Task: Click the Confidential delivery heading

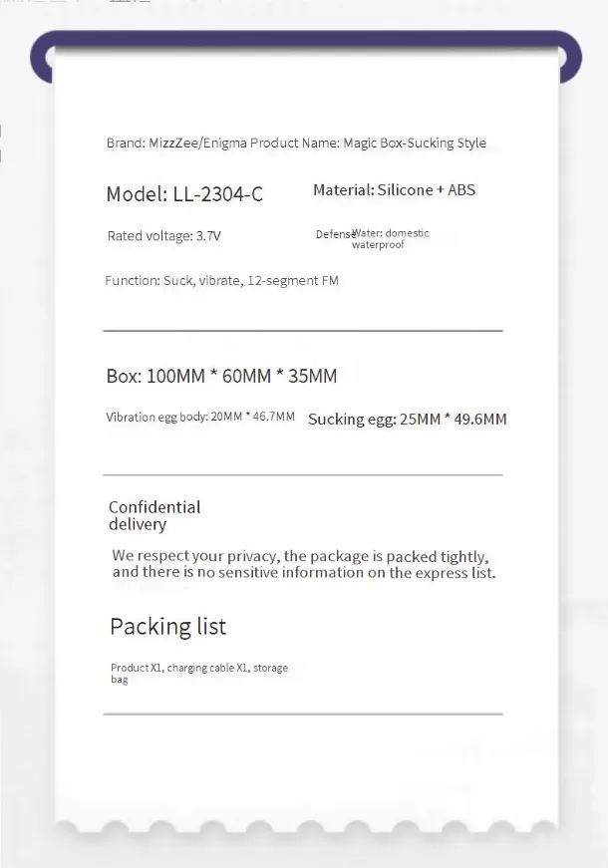Action: [x=153, y=515]
